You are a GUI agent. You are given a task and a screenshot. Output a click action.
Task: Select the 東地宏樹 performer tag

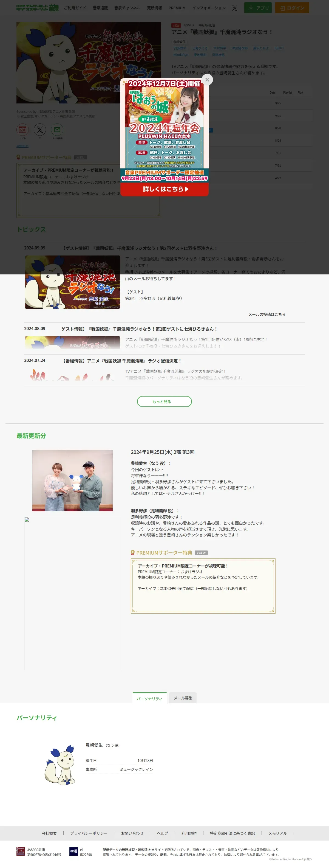click(200, 55)
